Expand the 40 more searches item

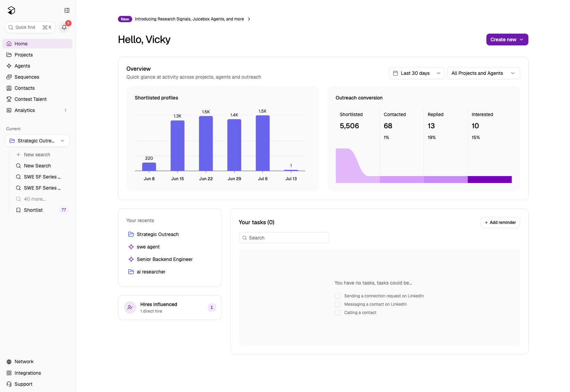(x=35, y=199)
